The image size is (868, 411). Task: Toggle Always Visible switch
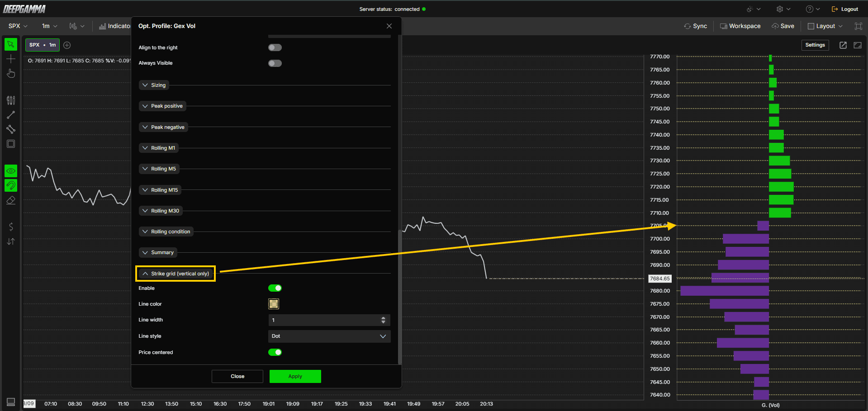[x=275, y=63]
